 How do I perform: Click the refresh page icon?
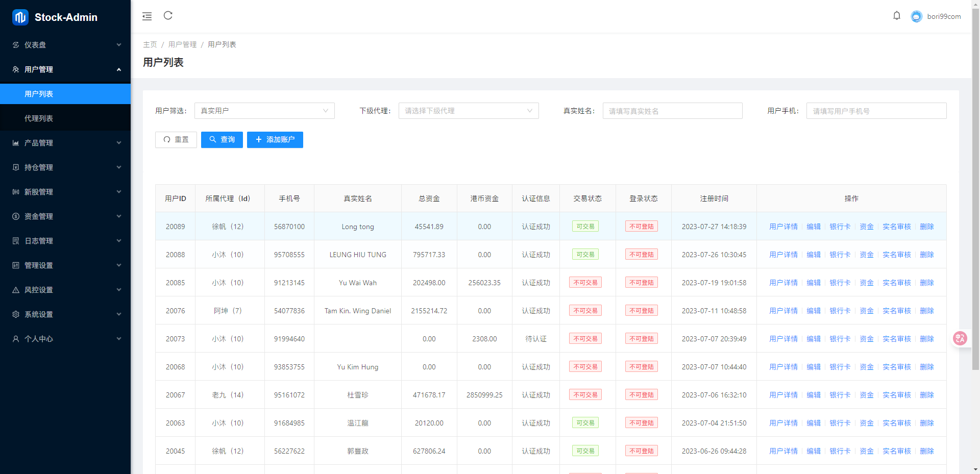[168, 16]
